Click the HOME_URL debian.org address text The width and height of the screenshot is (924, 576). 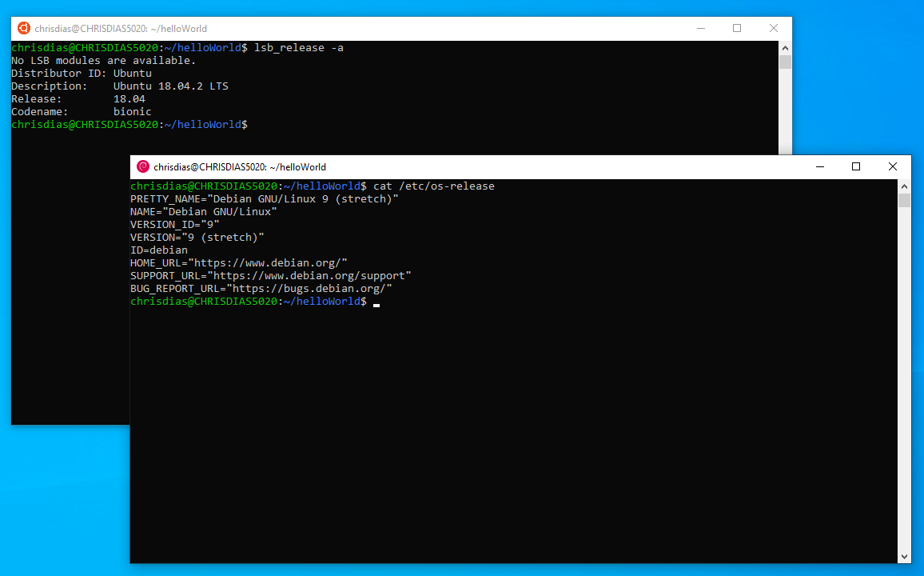(270, 263)
